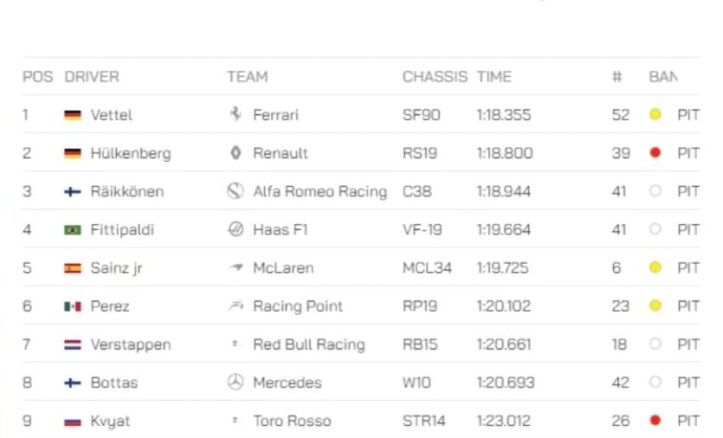Screen dimensions: 723x438
Task: Click Hülkenberg's red tyre indicator dot
Action: 655,153
